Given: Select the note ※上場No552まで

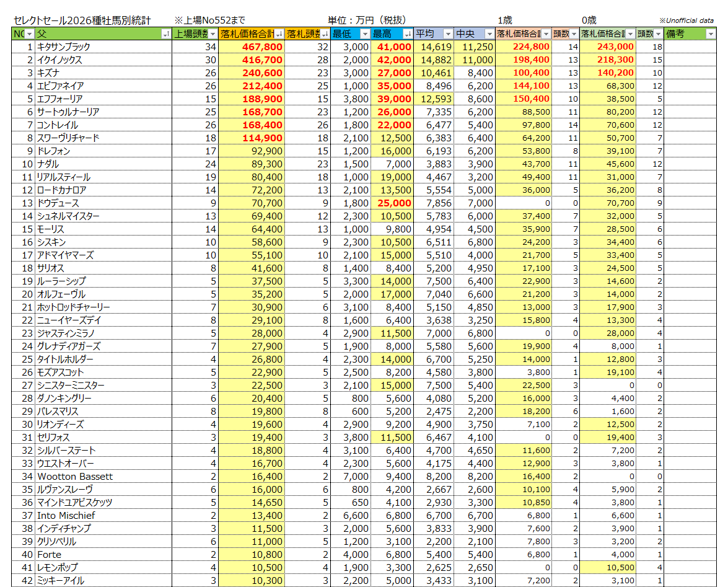Looking at the screenshot, I should [209, 20].
